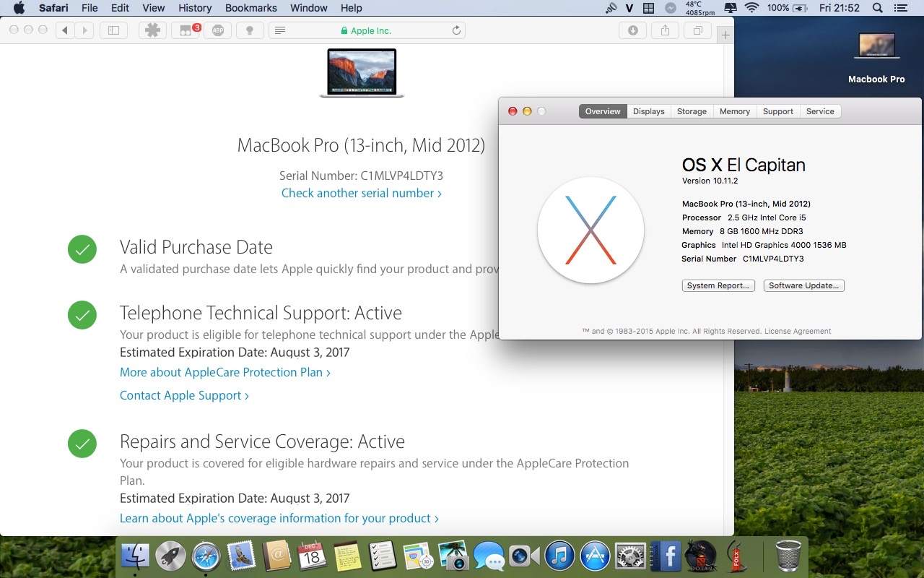Open the App Store from the Dock
This screenshot has height=578, width=924.
[x=595, y=556]
